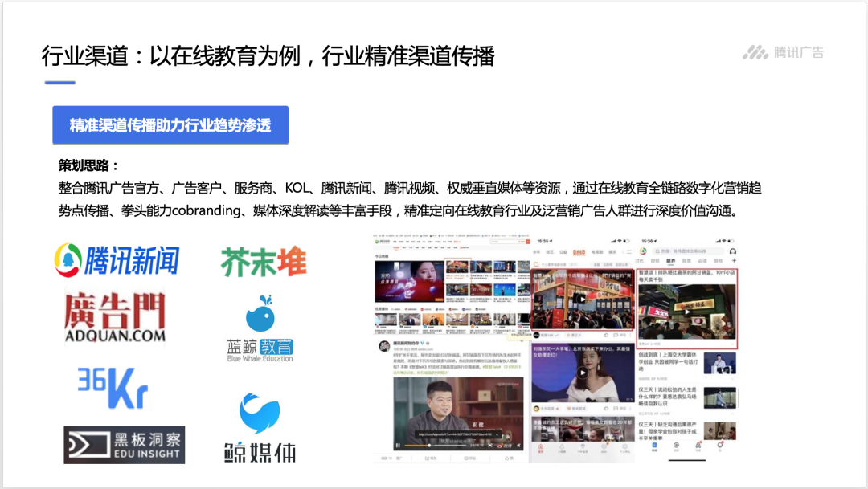Tap the first blue bottom tab in the right phone
Screen dimensions: 868x489
coord(653,446)
